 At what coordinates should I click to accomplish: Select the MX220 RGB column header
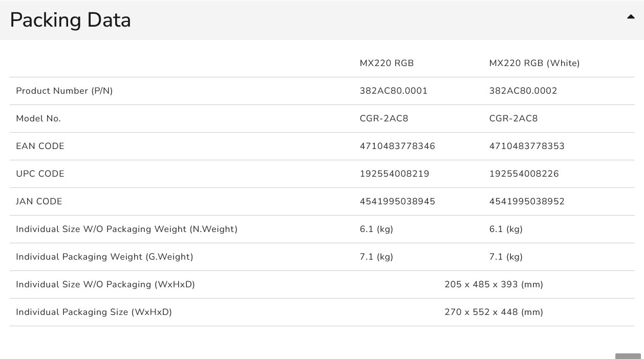pyautogui.click(x=387, y=64)
